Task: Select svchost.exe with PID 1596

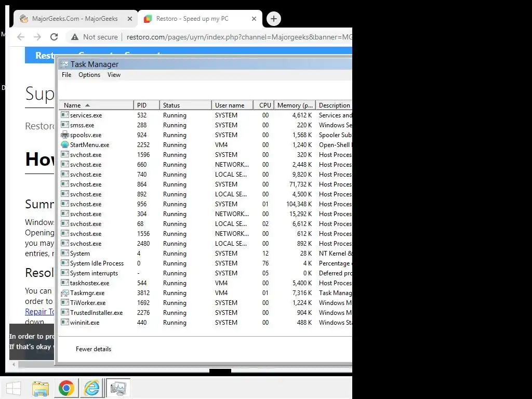Action: [206, 155]
